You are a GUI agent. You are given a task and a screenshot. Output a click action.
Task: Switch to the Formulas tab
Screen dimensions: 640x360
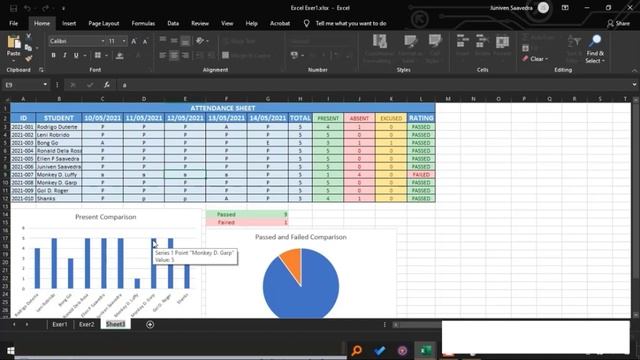pyautogui.click(x=143, y=23)
